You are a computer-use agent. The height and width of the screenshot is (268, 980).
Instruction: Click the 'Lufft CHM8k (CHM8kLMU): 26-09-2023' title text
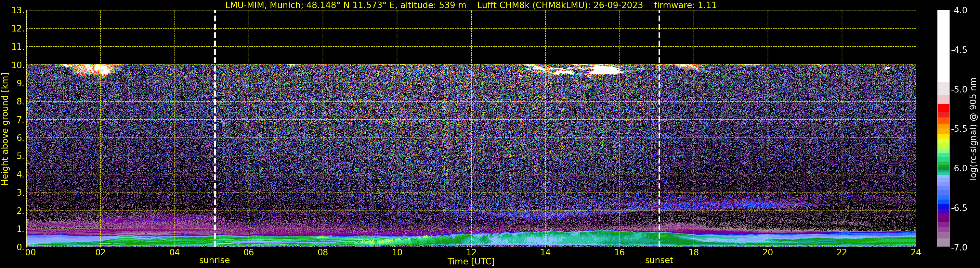coord(560,5)
